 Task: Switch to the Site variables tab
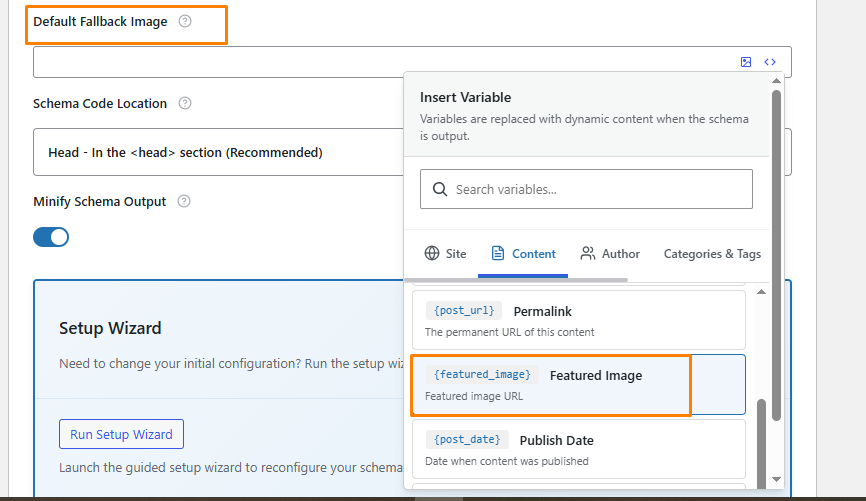click(x=445, y=254)
